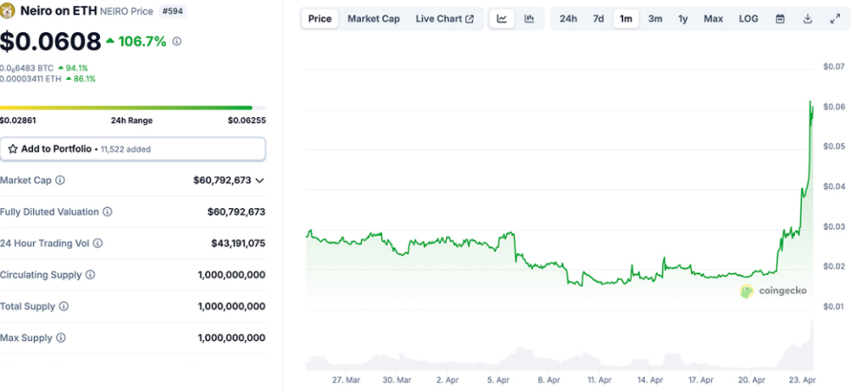Click the star icon in Add to Portfolio

[x=13, y=149]
